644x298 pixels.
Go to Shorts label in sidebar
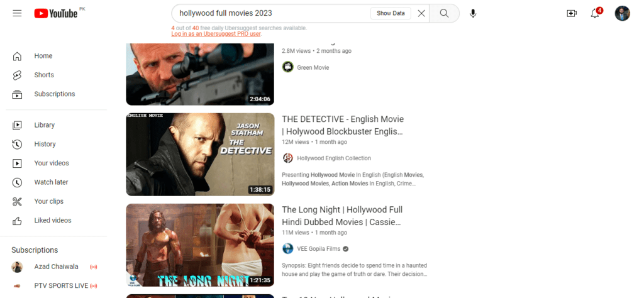click(44, 75)
